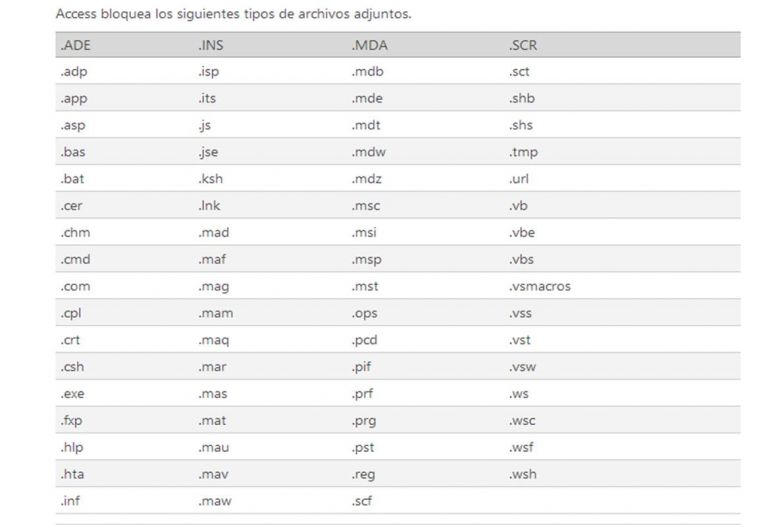Click the .com file extension
The image size is (770, 525).
[75, 286]
